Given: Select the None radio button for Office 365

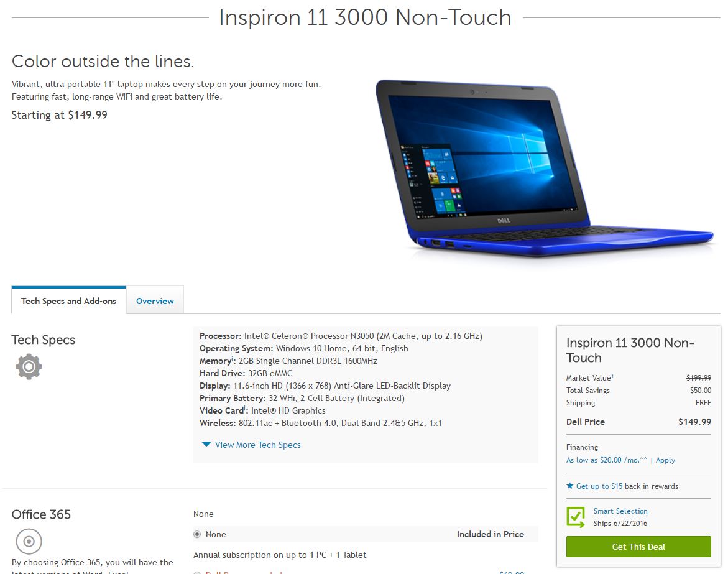Looking at the screenshot, I should pyautogui.click(x=197, y=535).
